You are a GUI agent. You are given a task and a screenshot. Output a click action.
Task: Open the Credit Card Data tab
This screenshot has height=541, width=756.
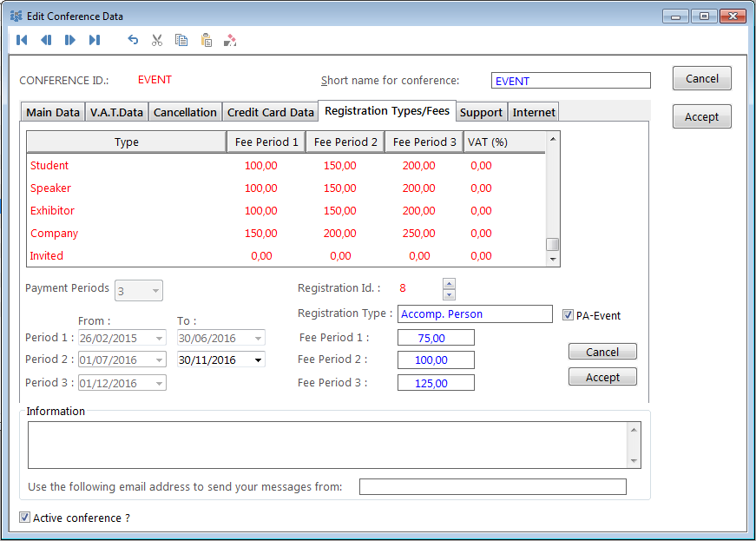click(x=270, y=112)
